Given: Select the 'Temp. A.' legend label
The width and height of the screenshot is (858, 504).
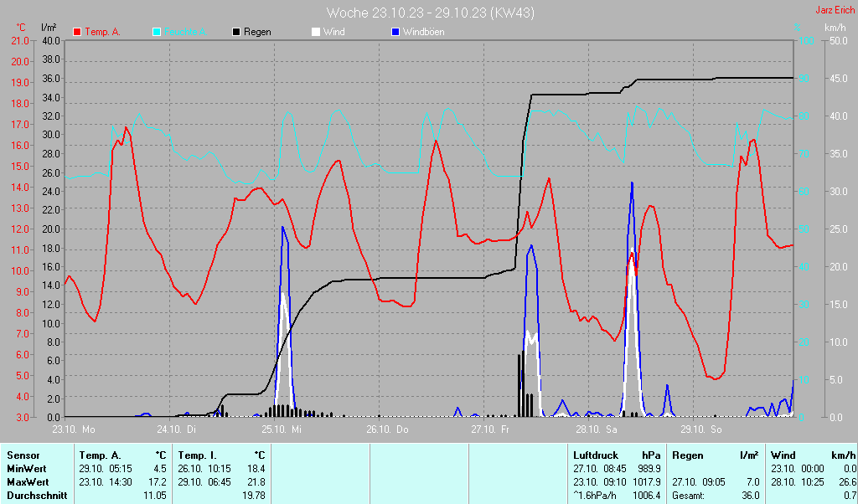Looking at the screenshot, I should 102,33.
